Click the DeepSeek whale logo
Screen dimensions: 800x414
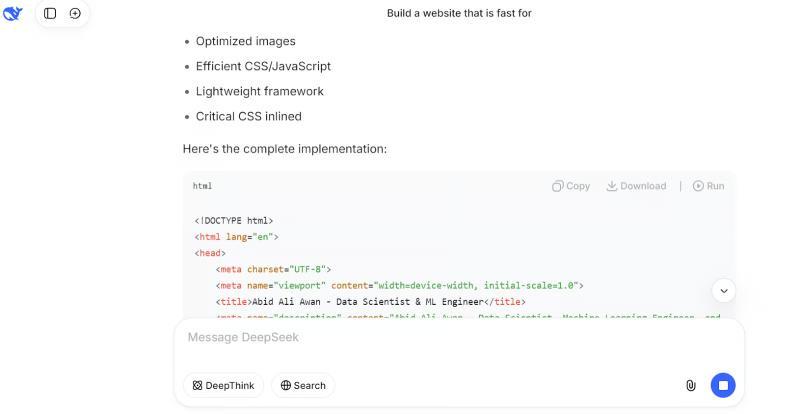(13, 14)
